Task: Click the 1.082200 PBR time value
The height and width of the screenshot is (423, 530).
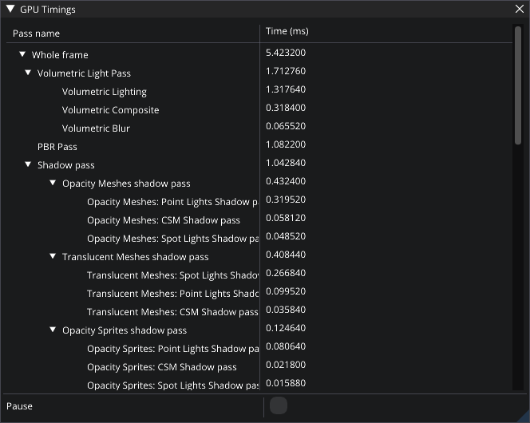Action: click(x=286, y=144)
